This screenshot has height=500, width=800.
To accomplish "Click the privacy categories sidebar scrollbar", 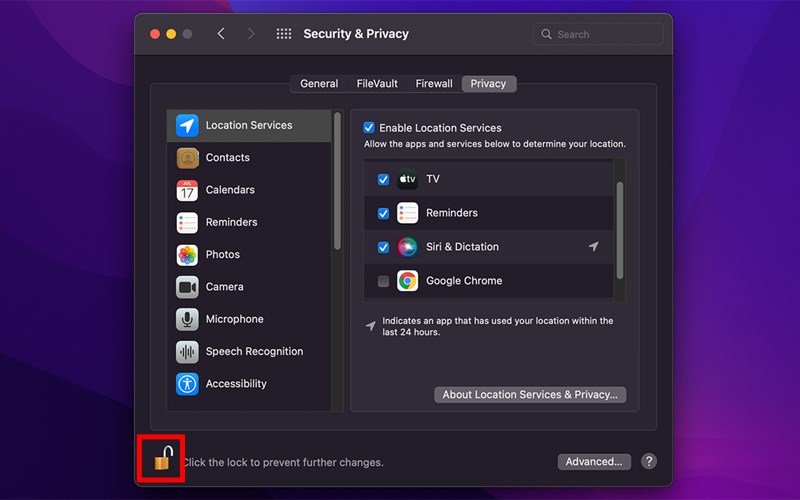I will pyautogui.click(x=337, y=181).
